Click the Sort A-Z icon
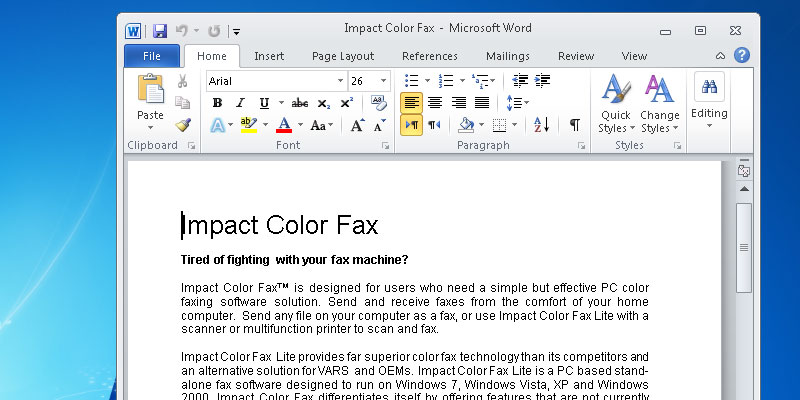The height and width of the screenshot is (400, 800). point(541,125)
